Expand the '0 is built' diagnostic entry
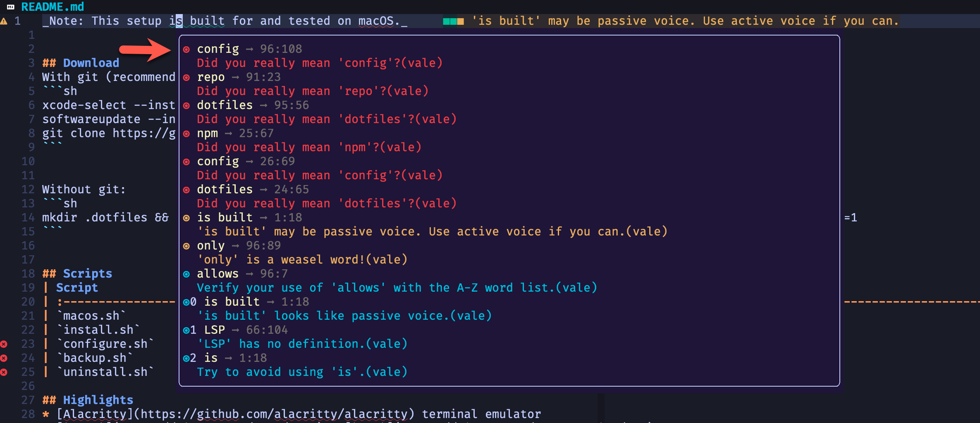 [186, 302]
